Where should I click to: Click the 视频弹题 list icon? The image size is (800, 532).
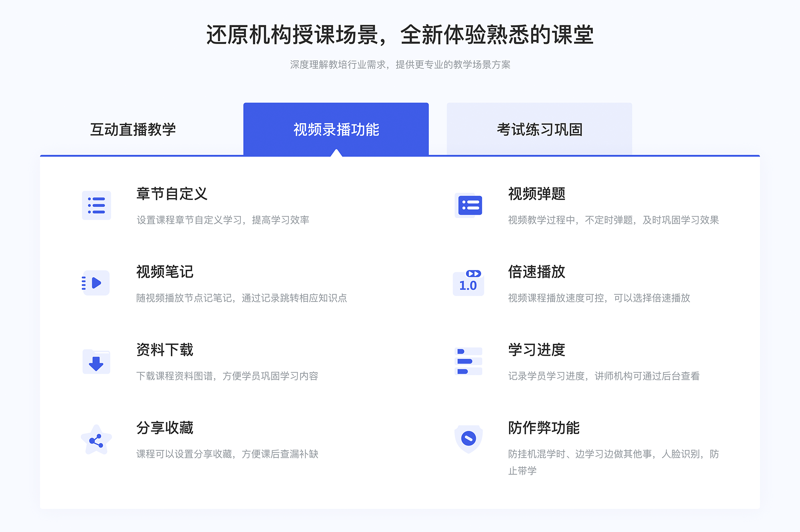point(468,206)
